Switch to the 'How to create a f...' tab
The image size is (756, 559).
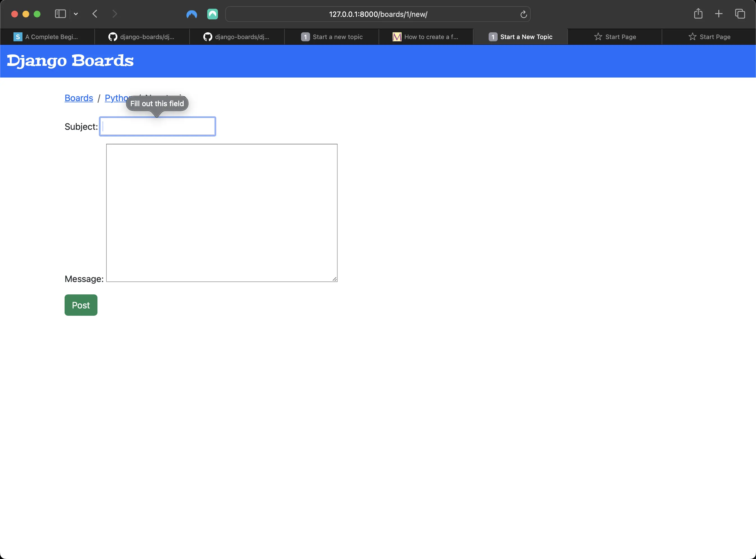[x=426, y=37]
